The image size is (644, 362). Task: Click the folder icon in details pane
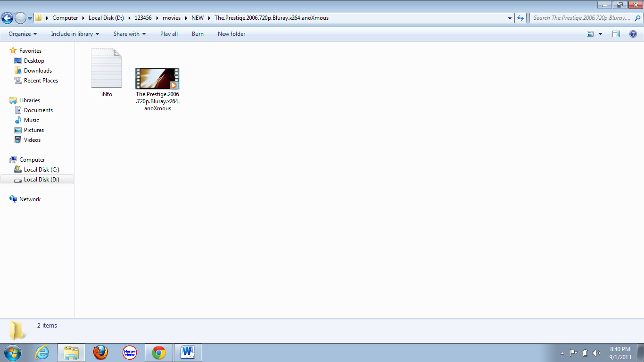[18, 330]
